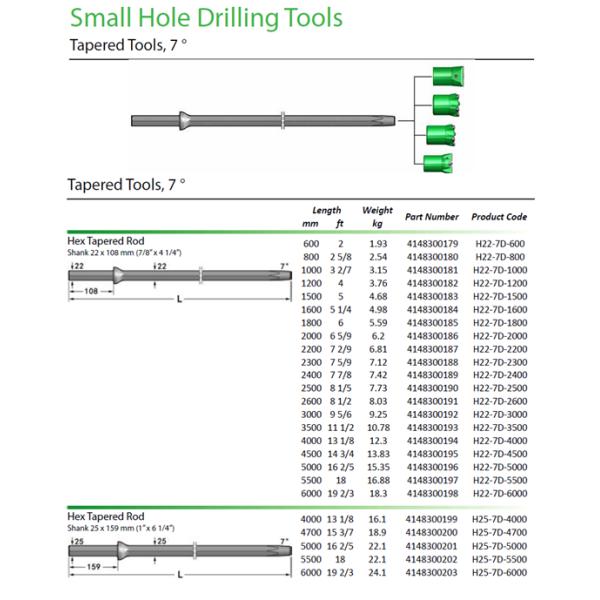Click product code H22-7D-6000
Screen dimensions: 600x600
point(499,492)
